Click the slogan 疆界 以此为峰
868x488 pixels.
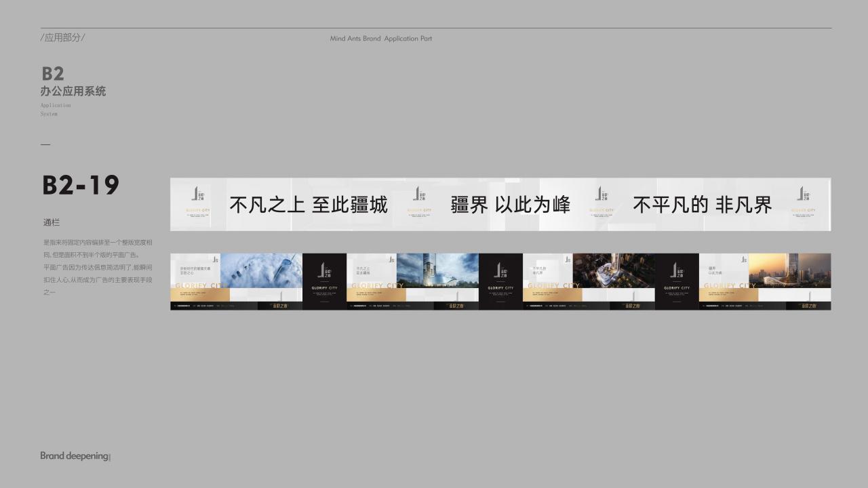click(511, 205)
